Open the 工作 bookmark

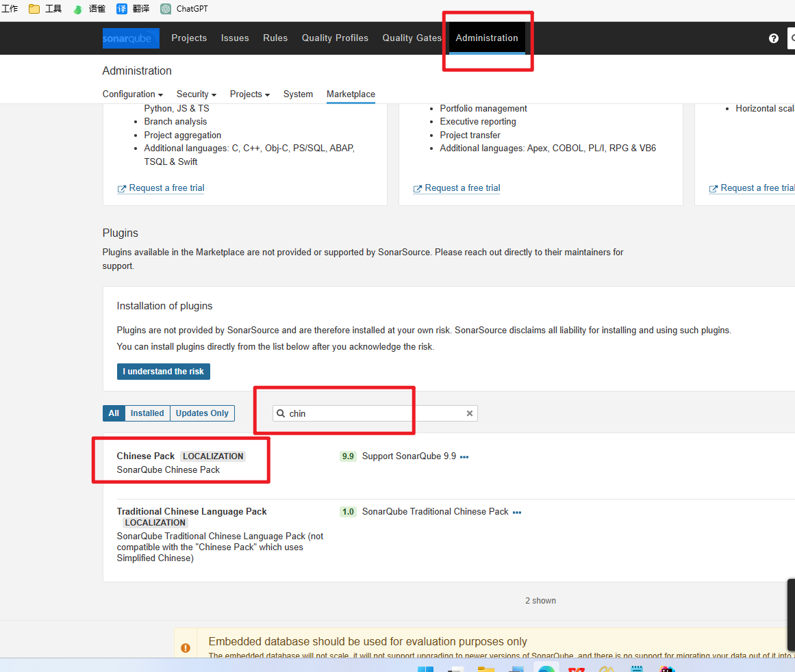[x=10, y=9]
